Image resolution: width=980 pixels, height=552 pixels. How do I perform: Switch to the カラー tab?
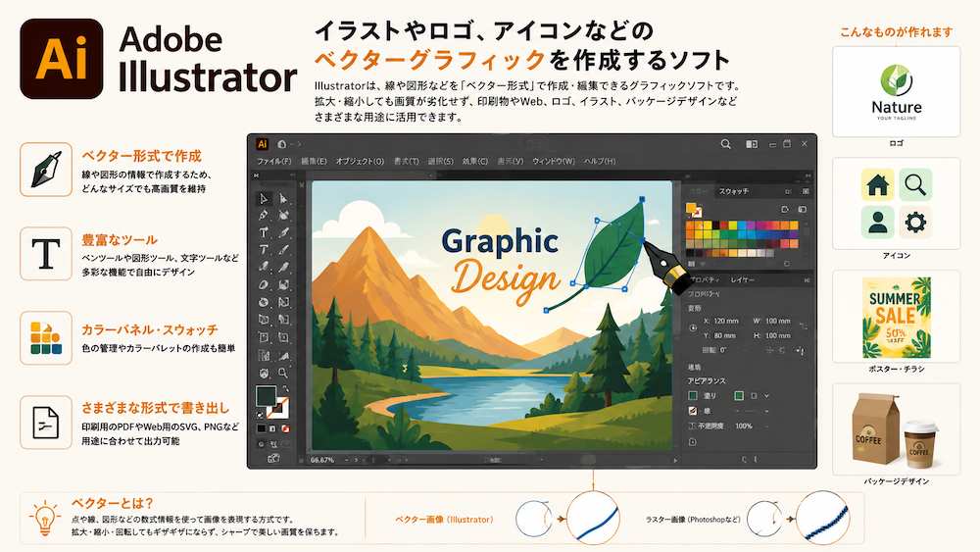(698, 191)
